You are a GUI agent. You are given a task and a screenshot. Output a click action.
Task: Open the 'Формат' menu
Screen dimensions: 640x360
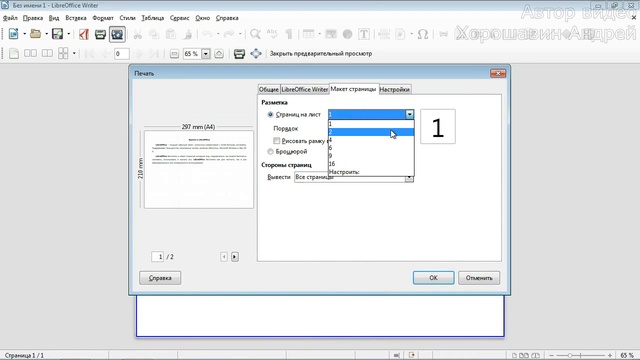tap(103, 18)
